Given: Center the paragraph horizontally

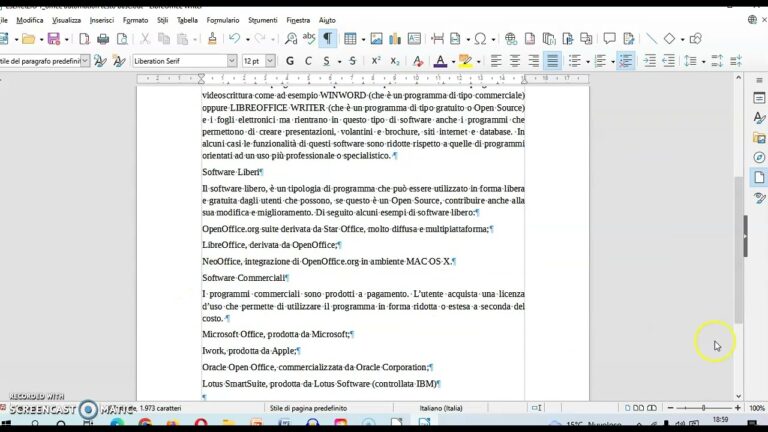Looking at the screenshot, I should 515,61.
